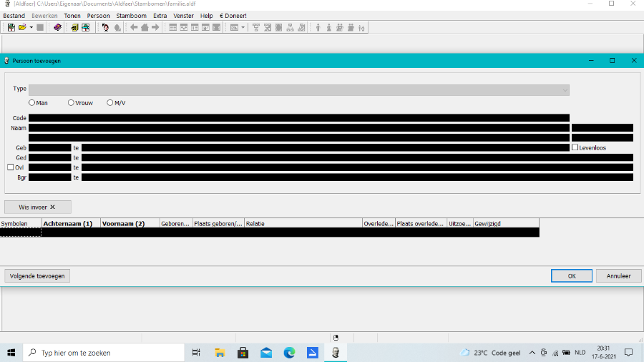The image size is (644, 362).
Task: Click the open folder toolbar icon
Action: (22, 27)
